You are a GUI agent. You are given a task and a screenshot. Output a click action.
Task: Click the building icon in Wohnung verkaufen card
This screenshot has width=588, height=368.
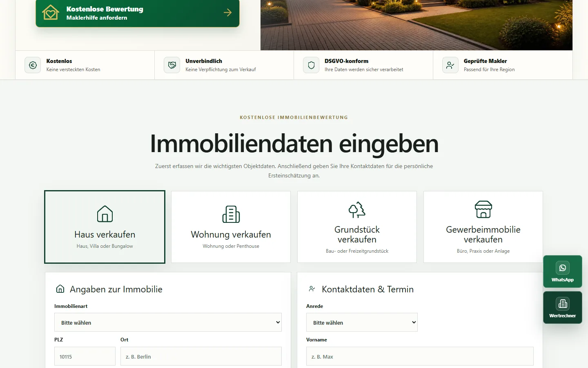(231, 214)
